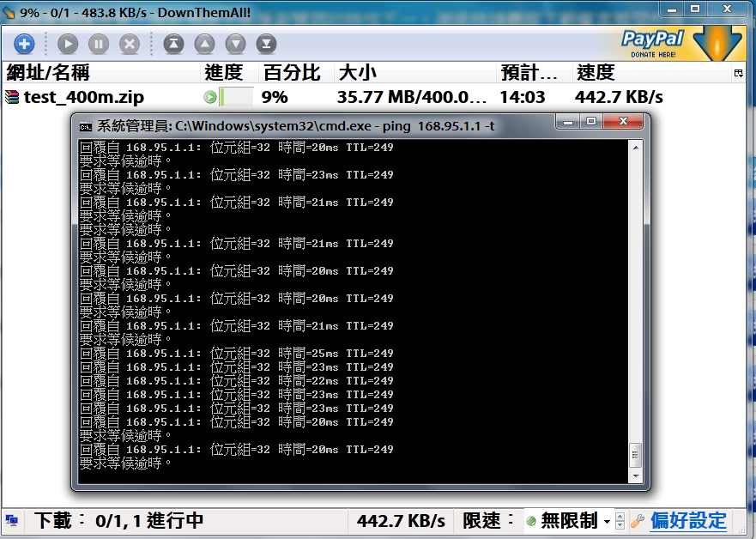Close the DownThemAll window

click(x=728, y=9)
